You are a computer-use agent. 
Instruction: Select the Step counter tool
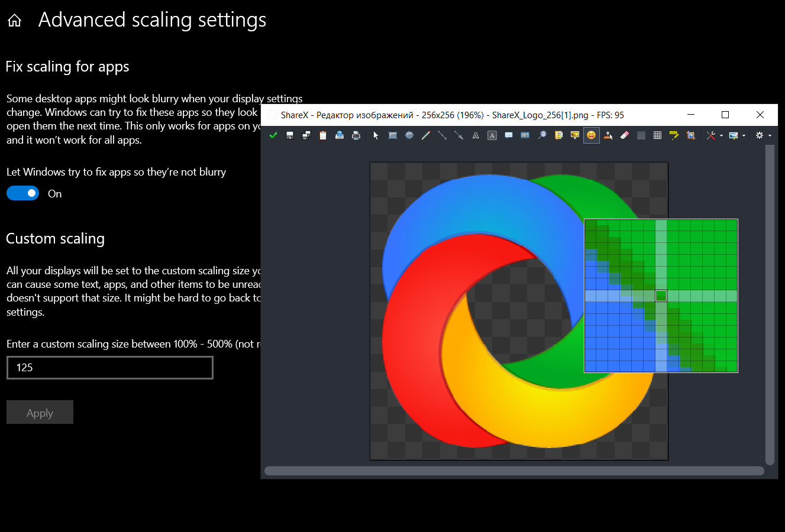pyautogui.click(x=525, y=135)
